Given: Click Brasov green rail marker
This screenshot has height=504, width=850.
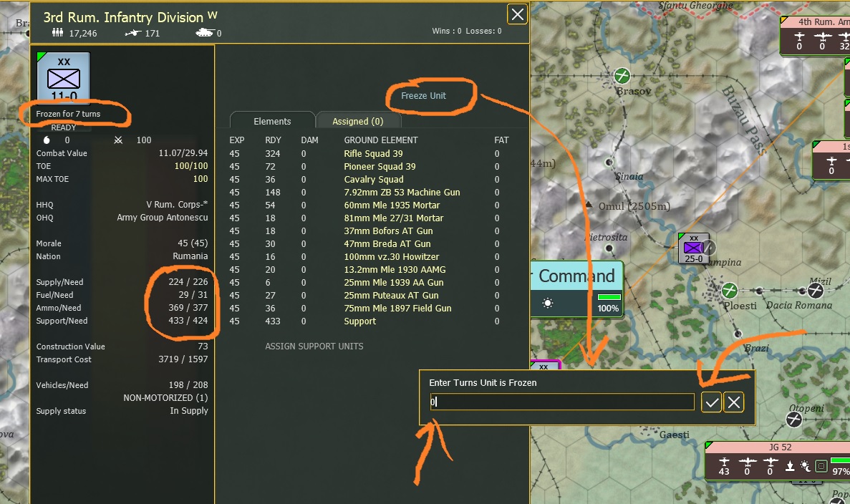Looking at the screenshot, I should point(622,76).
